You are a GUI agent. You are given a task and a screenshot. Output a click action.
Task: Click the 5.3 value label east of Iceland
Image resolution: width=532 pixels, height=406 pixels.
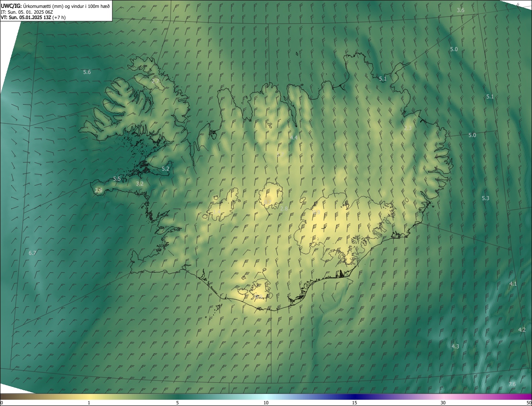tap(485, 198)
